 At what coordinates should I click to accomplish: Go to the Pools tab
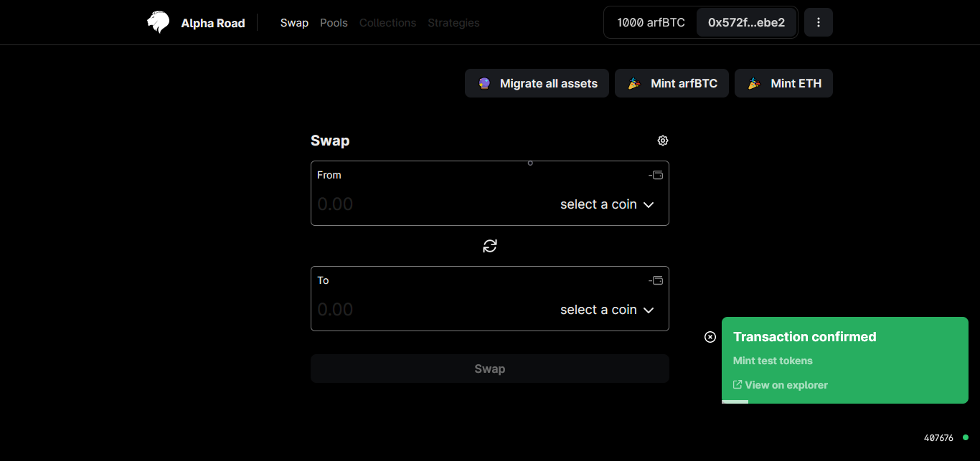tap(334, 23)
